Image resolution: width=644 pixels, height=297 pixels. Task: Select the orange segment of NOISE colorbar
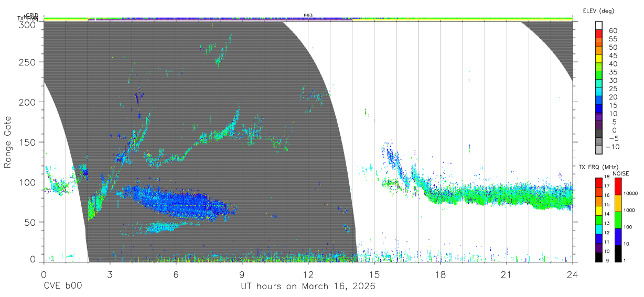(x=618, y=203)
